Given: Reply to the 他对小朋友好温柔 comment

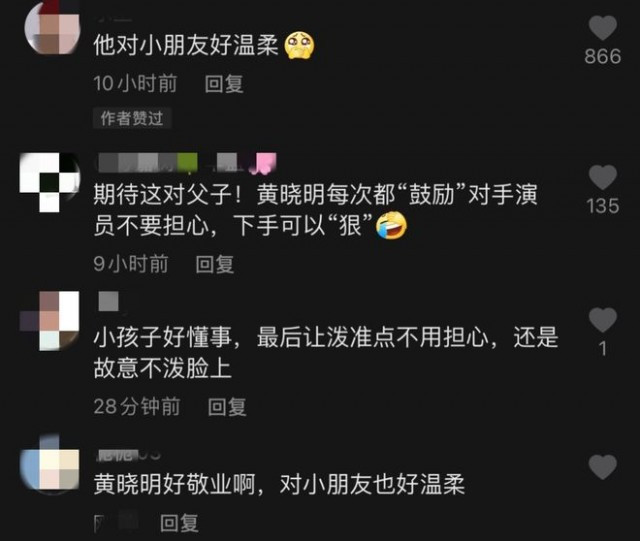Looking at the screenshot, I should coord(224,84).
